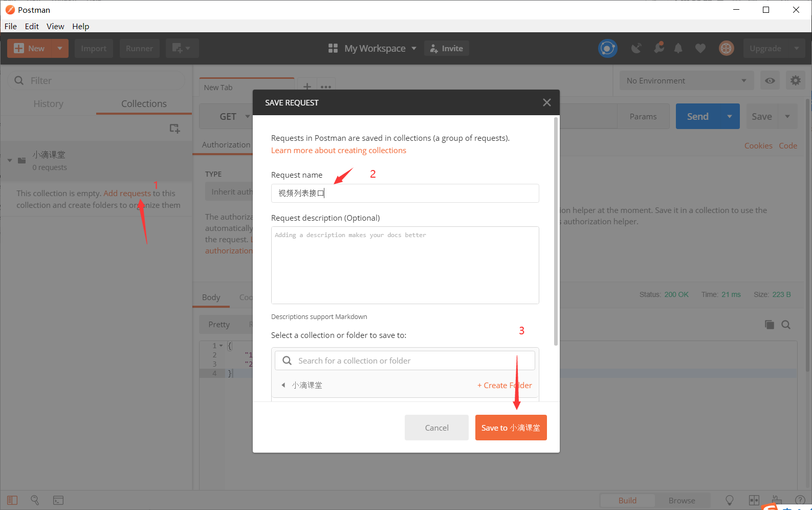Click the search response icon

786,324
